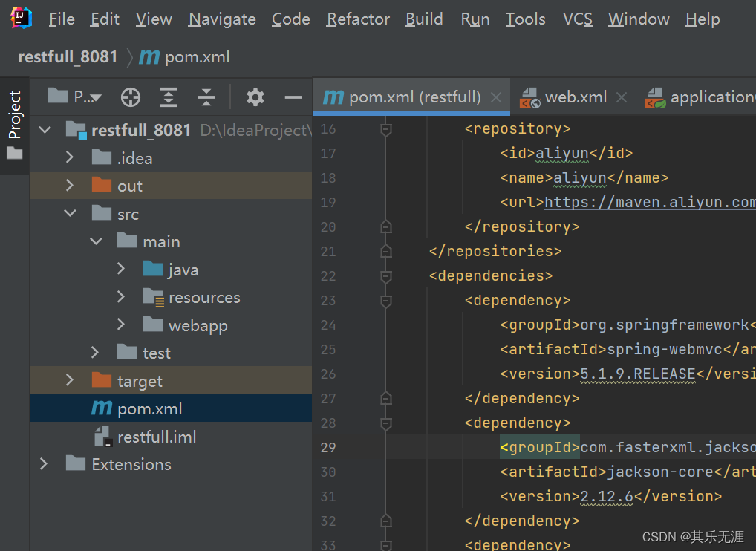This screenshot has width=756, height=551.
Task: Select the webapp folder icon
Action: [x=153, y=324]
